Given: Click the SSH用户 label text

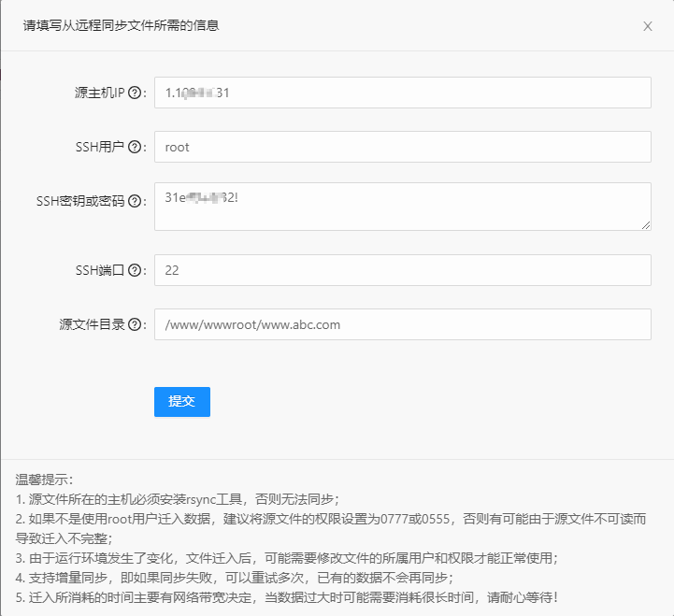Looking at the screenshot, I should click(x=99, y=147).
